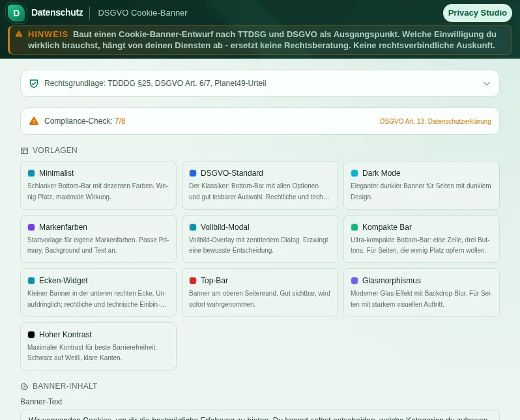Image resolution: width=520 pixels, height=420 pixels.
Task: Choose the Glasmorphismus template
Action: pos(421,293)
